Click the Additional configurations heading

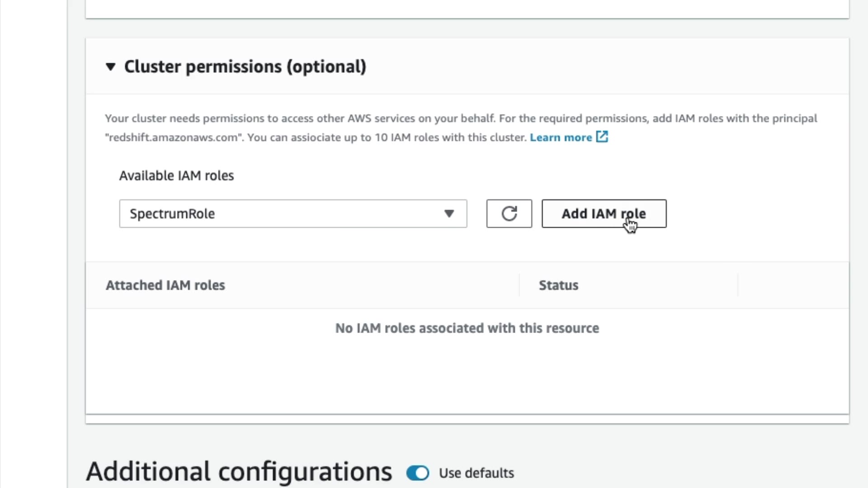click(239, 472)
